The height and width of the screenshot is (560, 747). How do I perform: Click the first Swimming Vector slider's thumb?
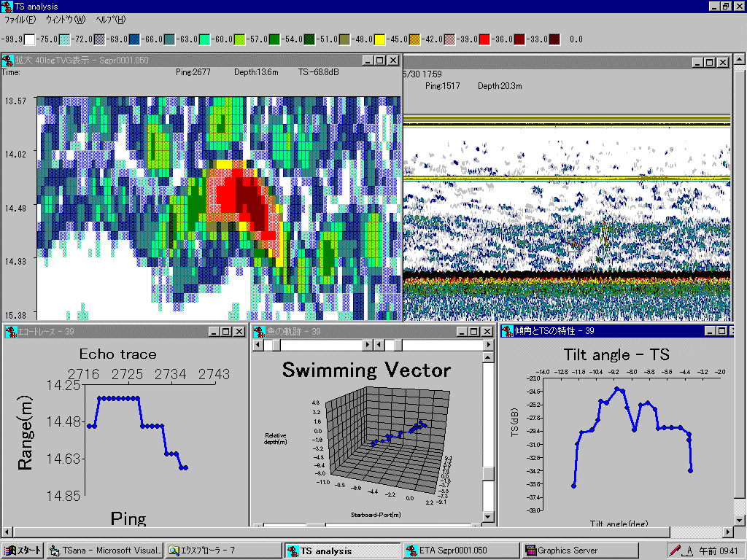point(276,344)
